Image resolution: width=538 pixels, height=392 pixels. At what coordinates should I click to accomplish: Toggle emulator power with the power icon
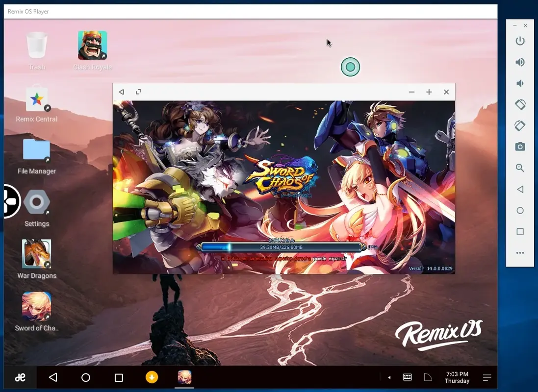click(520, 41)
